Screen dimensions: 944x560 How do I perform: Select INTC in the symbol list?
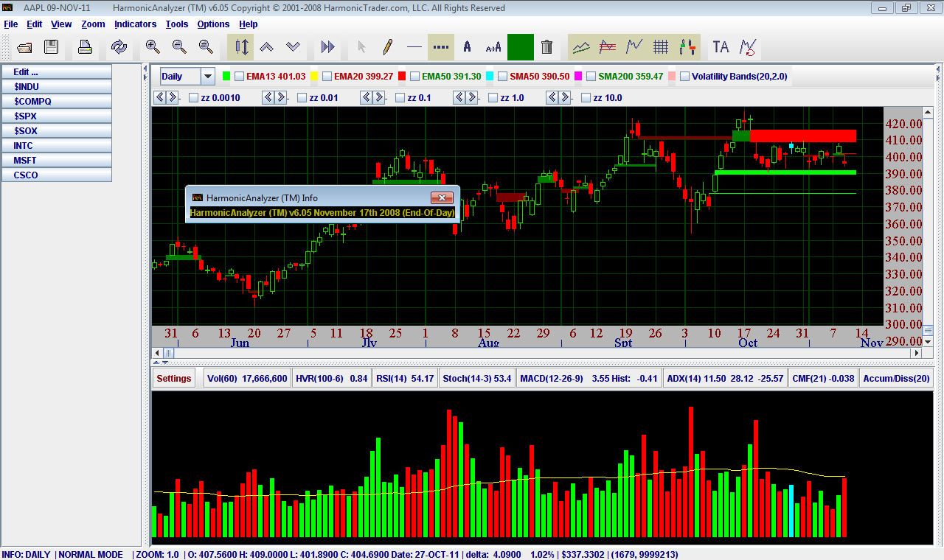[x=56, y=146]
